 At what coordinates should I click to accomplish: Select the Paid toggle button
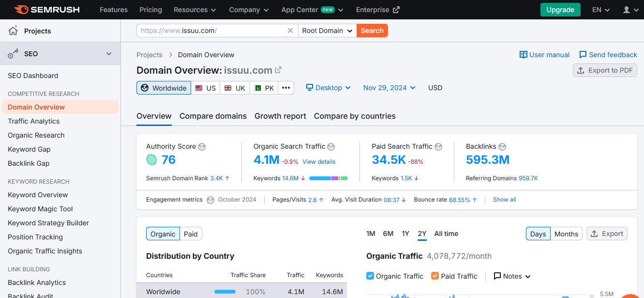coord(191,234)
